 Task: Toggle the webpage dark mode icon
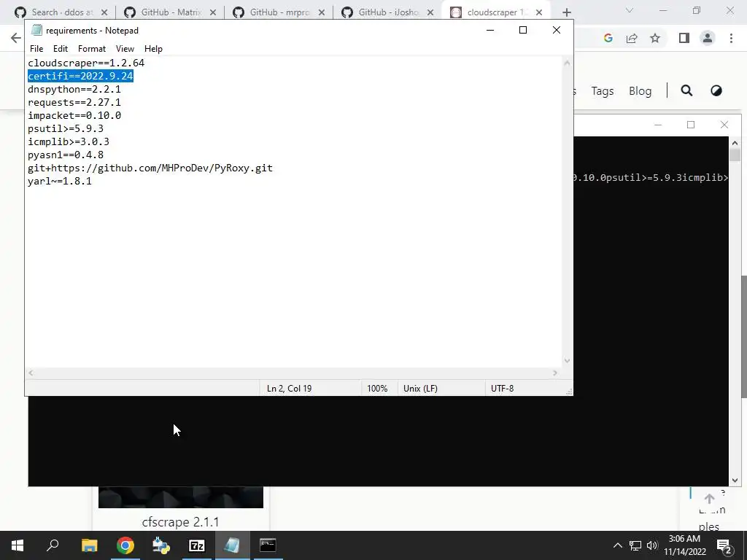pos(716,90)
